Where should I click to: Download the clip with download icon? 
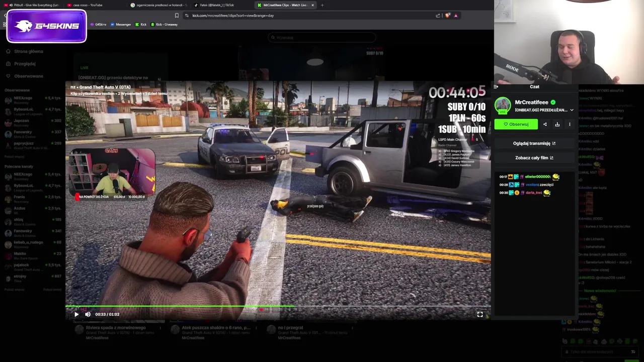click(x=557, y=124)
